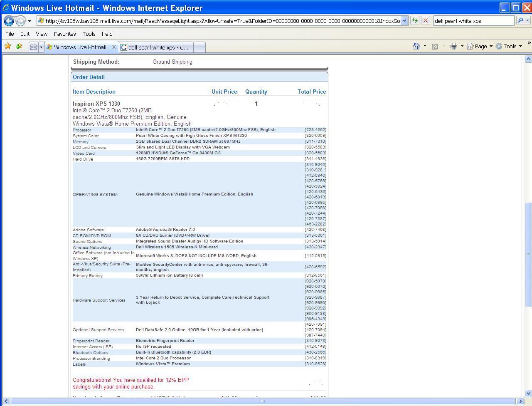Click the Refresh page icon
The image size is (532, 406).
pyautogui.click(x=414, y=21)
